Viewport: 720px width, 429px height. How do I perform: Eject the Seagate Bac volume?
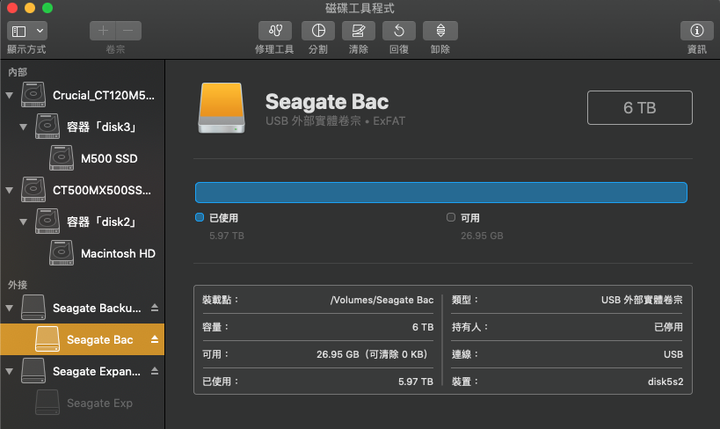click(155, 339)
